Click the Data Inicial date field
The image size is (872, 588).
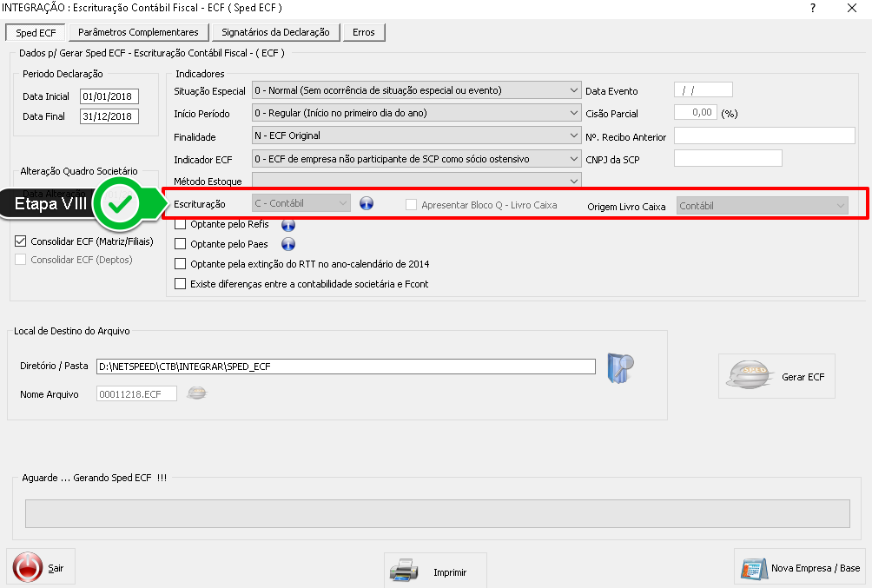point(109,96)
